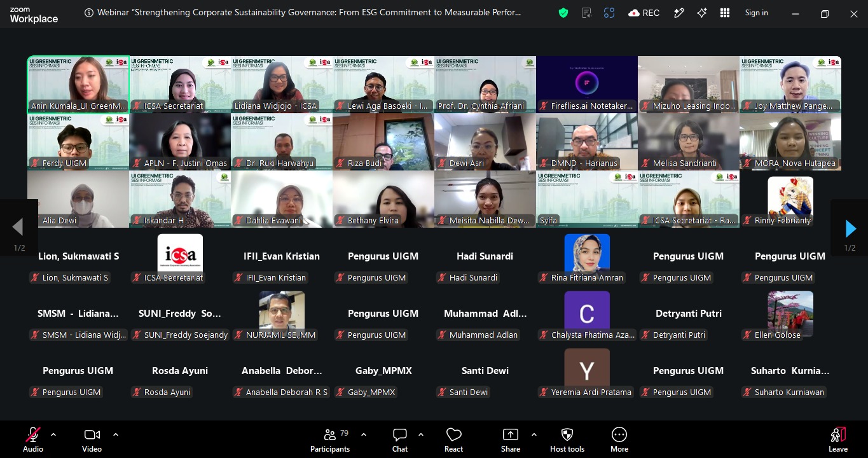
Task: Click muted mic icon on Bethany Elvira
Action: (340, 221)
